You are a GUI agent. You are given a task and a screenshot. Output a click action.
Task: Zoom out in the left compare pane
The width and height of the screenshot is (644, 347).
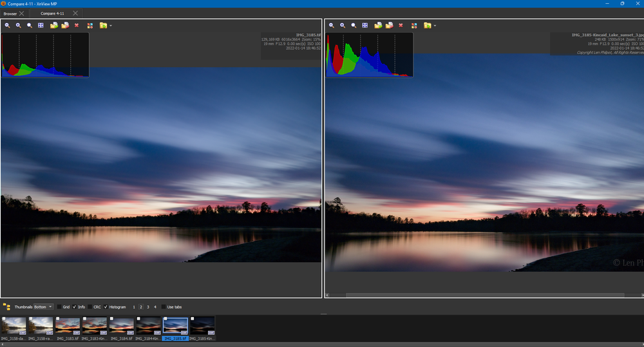8,26
